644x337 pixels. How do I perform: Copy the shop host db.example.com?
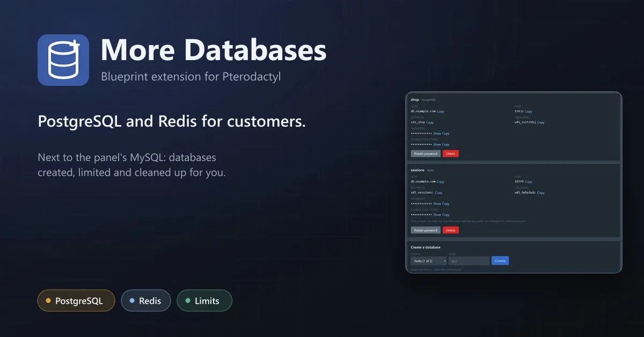(x=441, y=112)
